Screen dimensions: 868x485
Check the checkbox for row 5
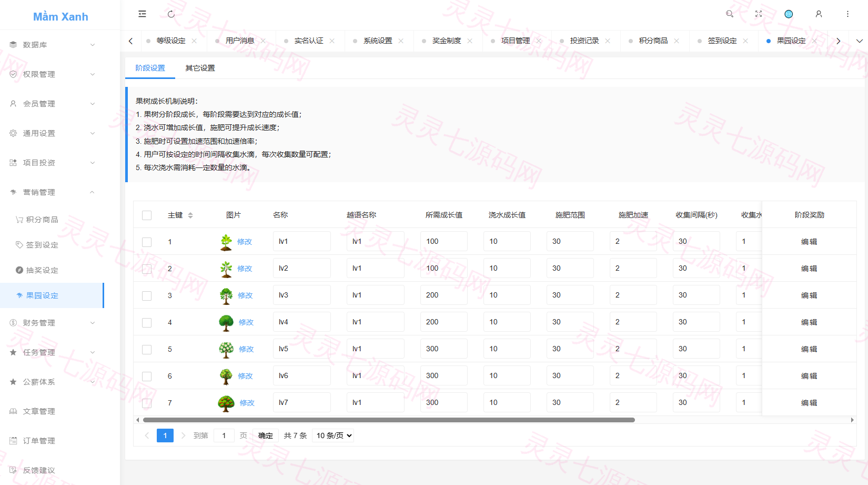147,350
